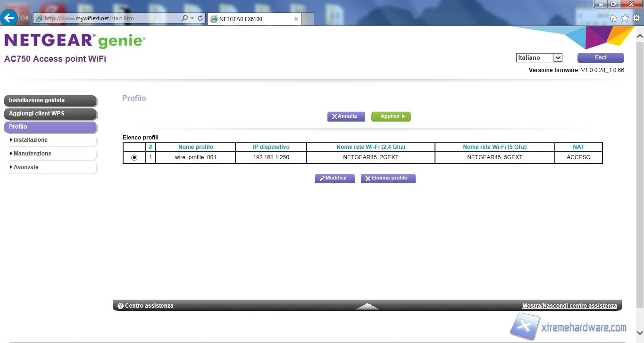Click the Centro assistenza help icon
The image size is (644, 343).
(120, 306)
